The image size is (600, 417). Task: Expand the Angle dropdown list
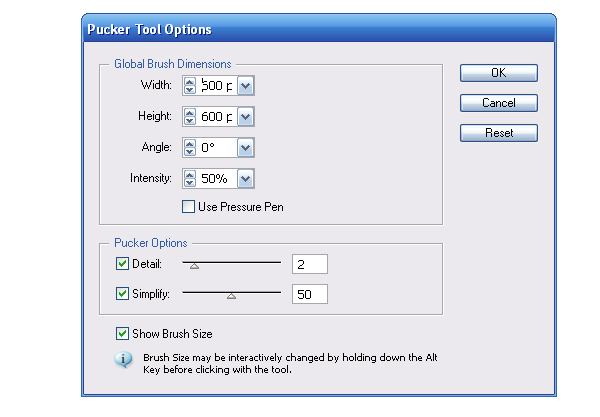(245, 148)
